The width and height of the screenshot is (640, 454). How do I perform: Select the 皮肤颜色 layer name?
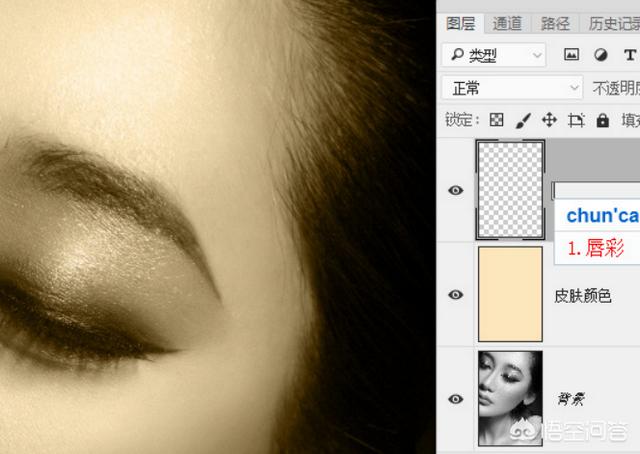coord(582,296)
